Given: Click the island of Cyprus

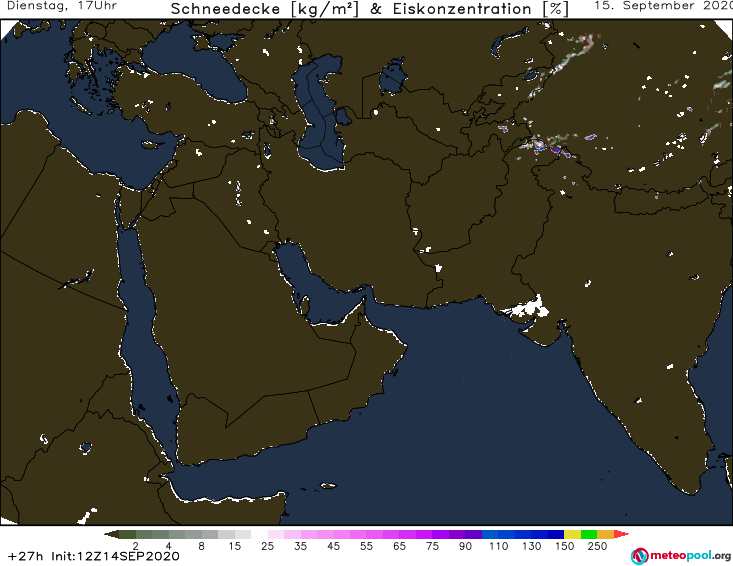Looking at the screenshot, I should click(151, 144).
